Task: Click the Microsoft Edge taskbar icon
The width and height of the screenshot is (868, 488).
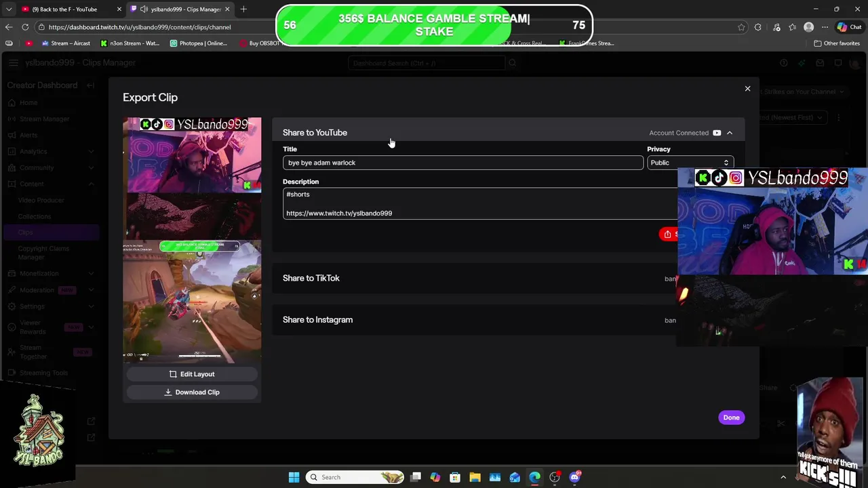Action: tap(534, 477)
